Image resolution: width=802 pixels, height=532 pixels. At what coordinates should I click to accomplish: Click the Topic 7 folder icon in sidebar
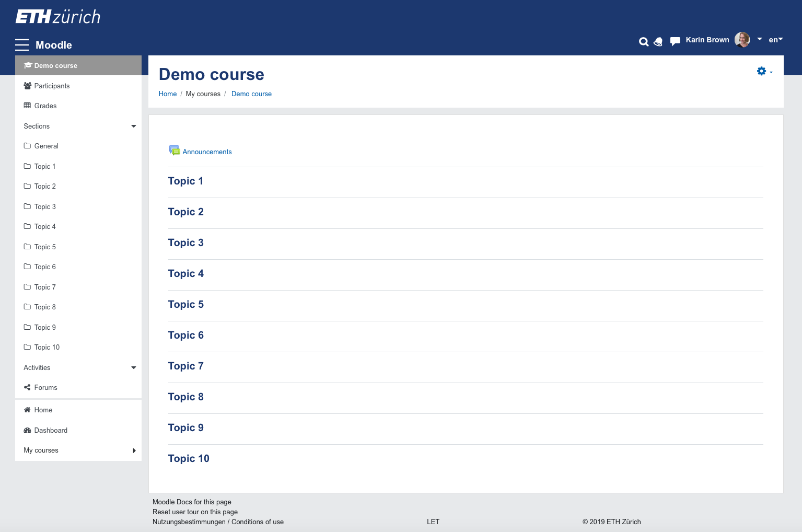27,287
